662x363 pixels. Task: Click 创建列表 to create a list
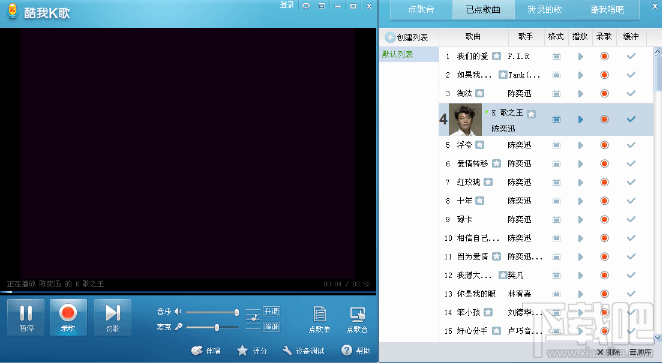[x=407, y=37]
